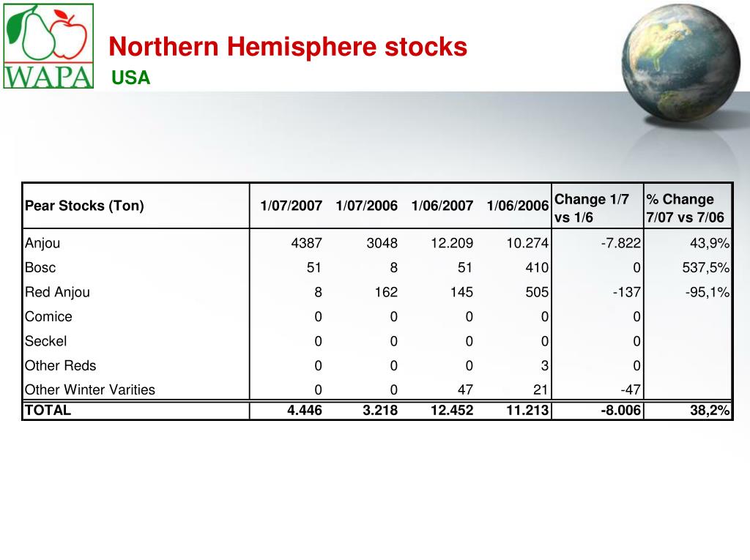This screenshot has height=560, width=750.
Task: Click Other Reds '3' under 1/06/2006
Action: [x=545, y=366]
